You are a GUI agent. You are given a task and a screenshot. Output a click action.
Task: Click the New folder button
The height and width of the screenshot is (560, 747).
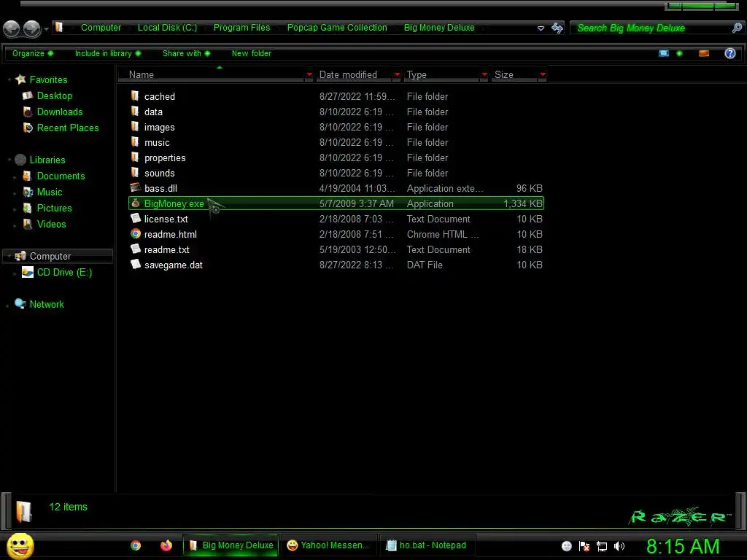pos(252,53)
